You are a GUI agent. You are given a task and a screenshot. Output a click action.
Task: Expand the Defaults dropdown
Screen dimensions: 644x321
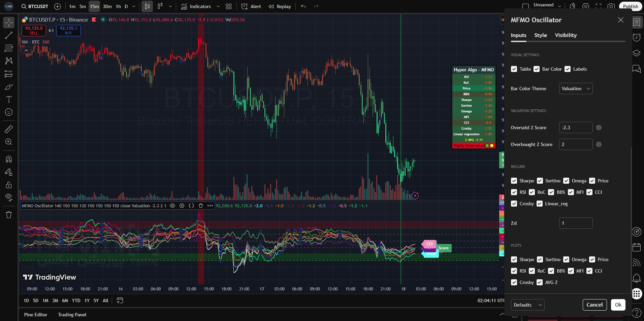[527, 305]
